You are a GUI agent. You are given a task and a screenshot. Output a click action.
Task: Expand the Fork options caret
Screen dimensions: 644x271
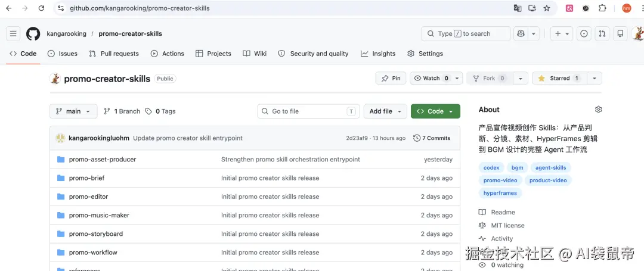point(521,78)
